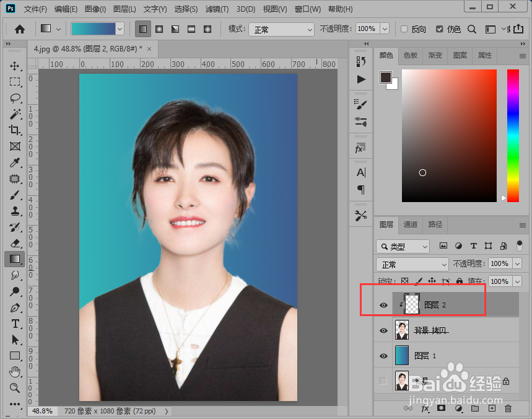532x419 pixels.
Task: Select the 图层 1 gradient layer thumbnail
Action: pyautogui.click(x=401, y=355)
